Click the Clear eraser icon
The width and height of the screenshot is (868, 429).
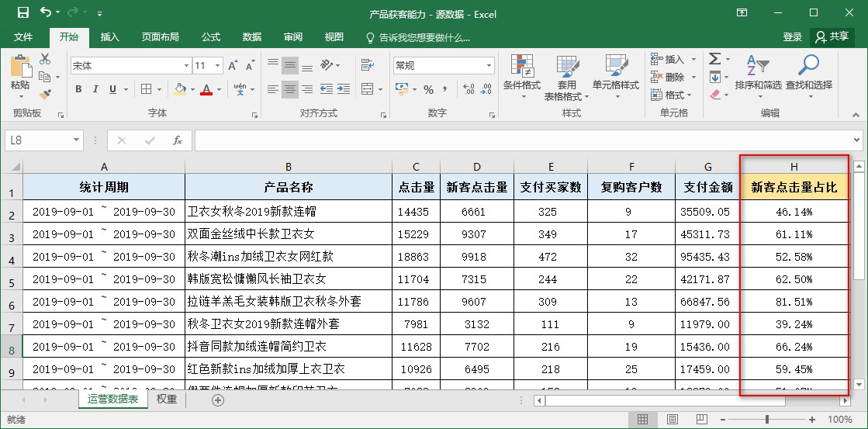pyautogui.click(x=714, y=95)
